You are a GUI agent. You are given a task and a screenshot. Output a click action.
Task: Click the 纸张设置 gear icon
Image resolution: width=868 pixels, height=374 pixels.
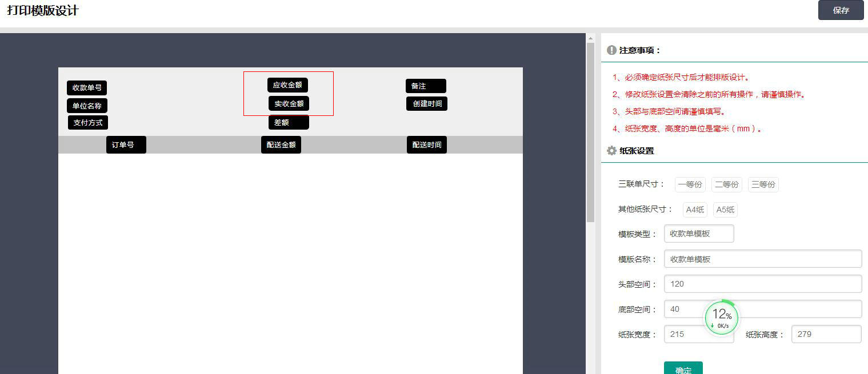coord(611,151)
